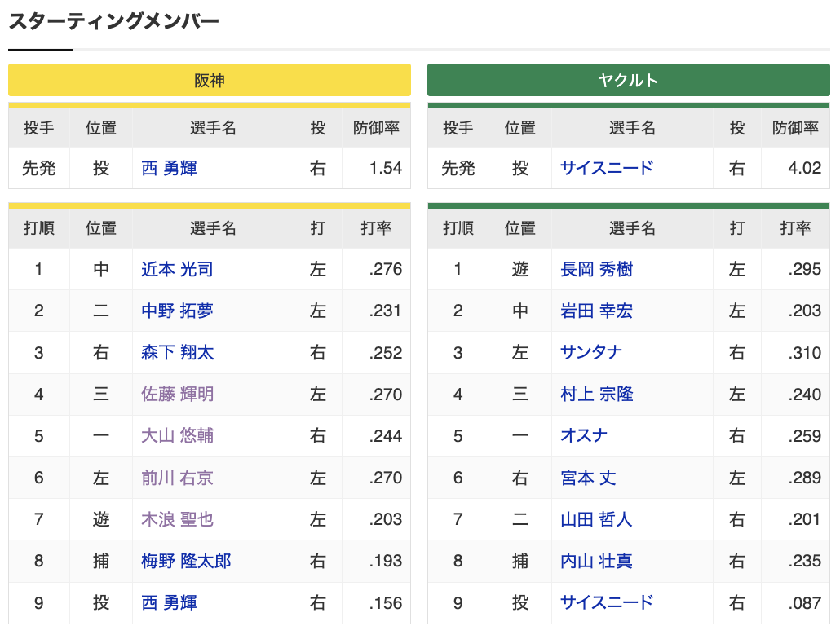Click batting average .295 for 長岡
This screenshot has height=626, width=840.
[x=804, y=269]
